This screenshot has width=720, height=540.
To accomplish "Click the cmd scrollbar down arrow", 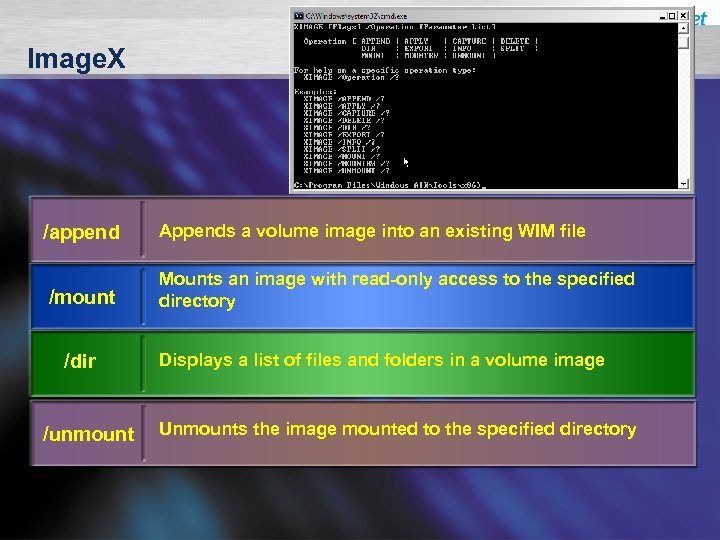I will click(x=683, y=184).
